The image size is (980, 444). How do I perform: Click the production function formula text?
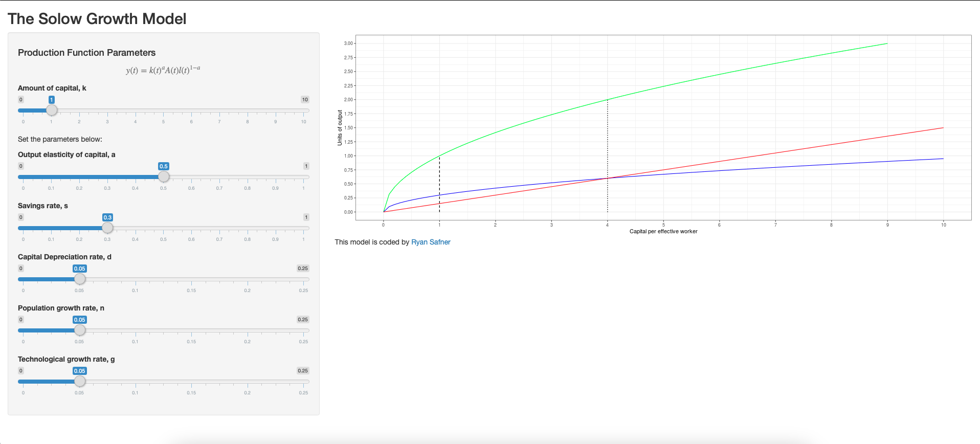tap(163, 70)
